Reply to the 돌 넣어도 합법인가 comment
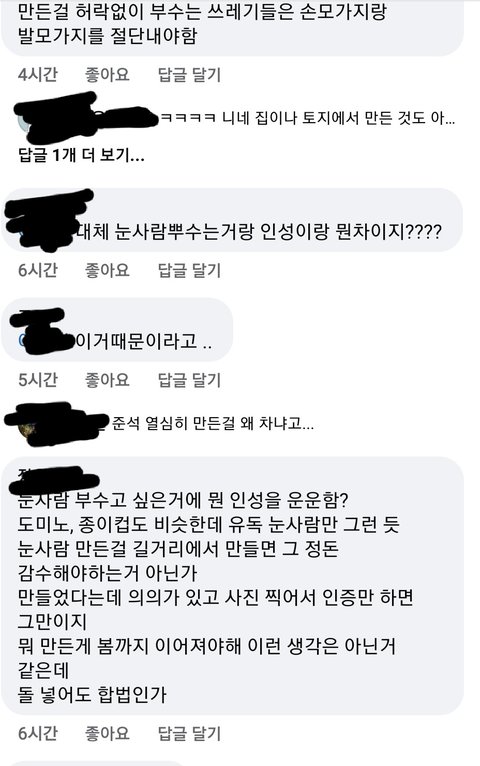This screenshot has width=480, height=766. tap(189, 733)
